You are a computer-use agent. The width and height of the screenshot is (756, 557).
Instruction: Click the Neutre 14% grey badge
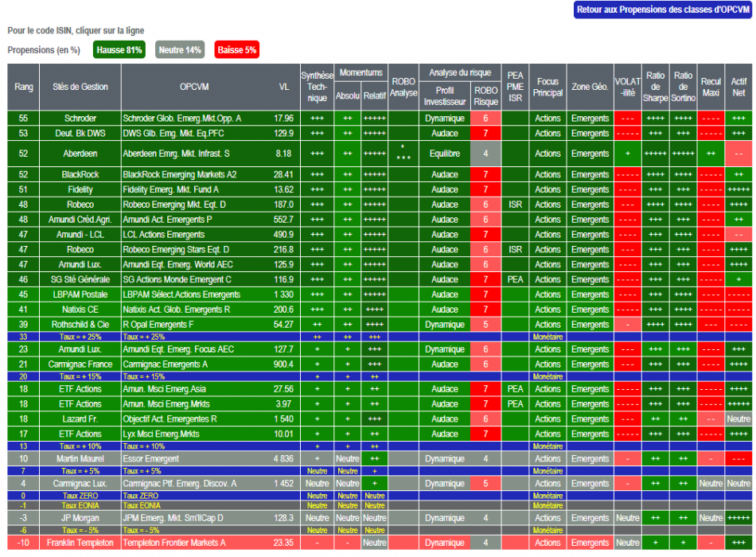tap(180, 50)
